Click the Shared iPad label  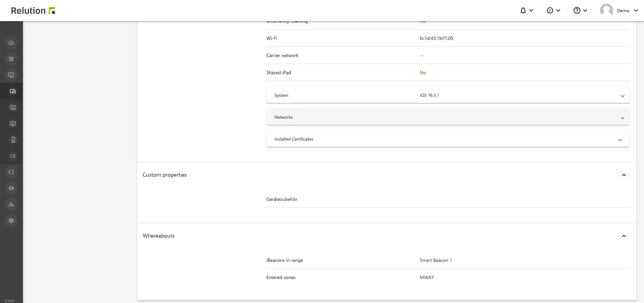click(x=279, y=72)
